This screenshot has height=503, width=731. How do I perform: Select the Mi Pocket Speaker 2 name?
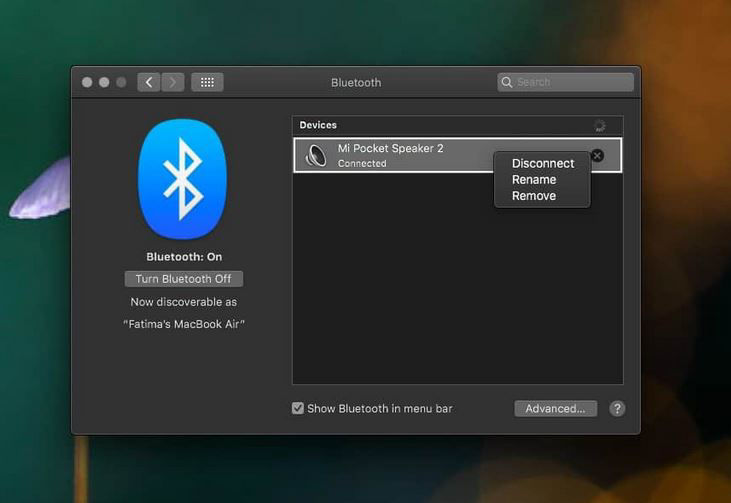(x=391, y=148)
